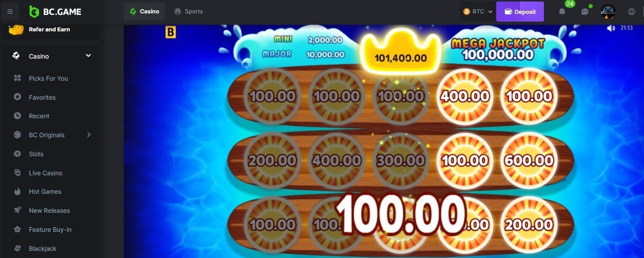Click the purple Deposit button
644x258 pixels.
point(520,11)
